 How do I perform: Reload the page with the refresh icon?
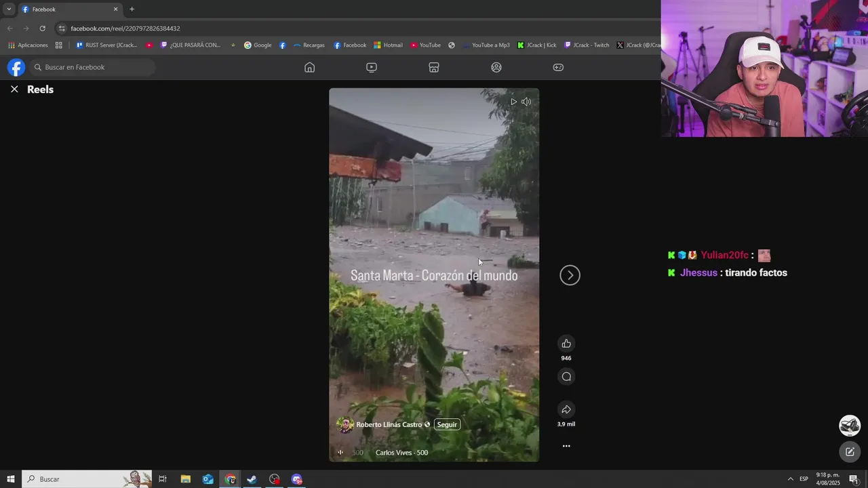coord(42,28)
